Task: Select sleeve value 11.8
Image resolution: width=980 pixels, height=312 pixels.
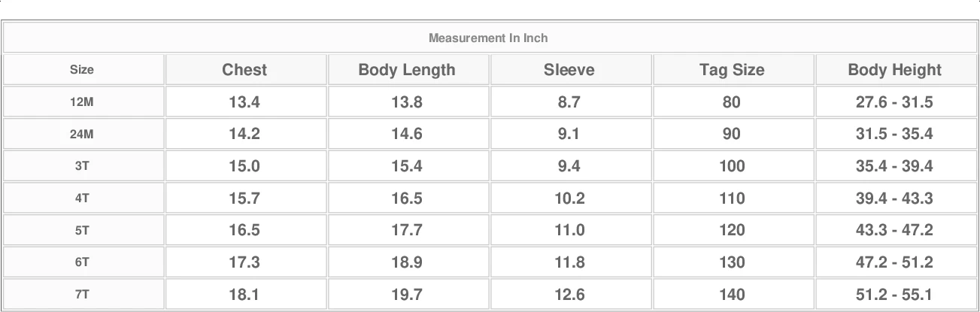Action: pyautogui.click(x=569, y=262)
